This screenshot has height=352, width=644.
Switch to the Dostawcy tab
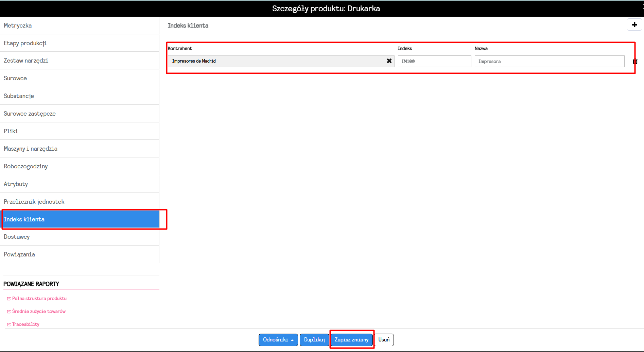(17, 237)
